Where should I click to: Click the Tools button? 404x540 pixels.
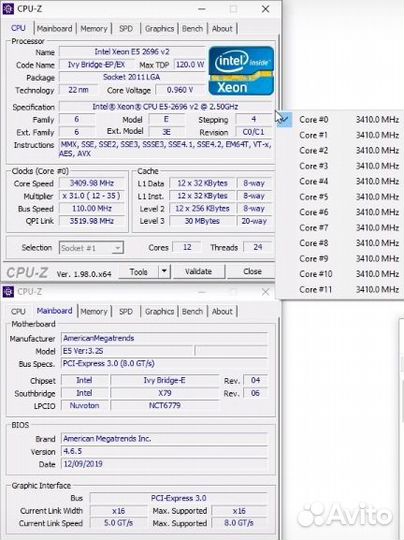pos(138,272)
